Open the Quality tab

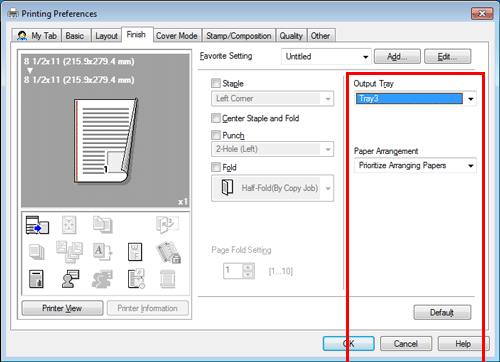tap(291, 36)
